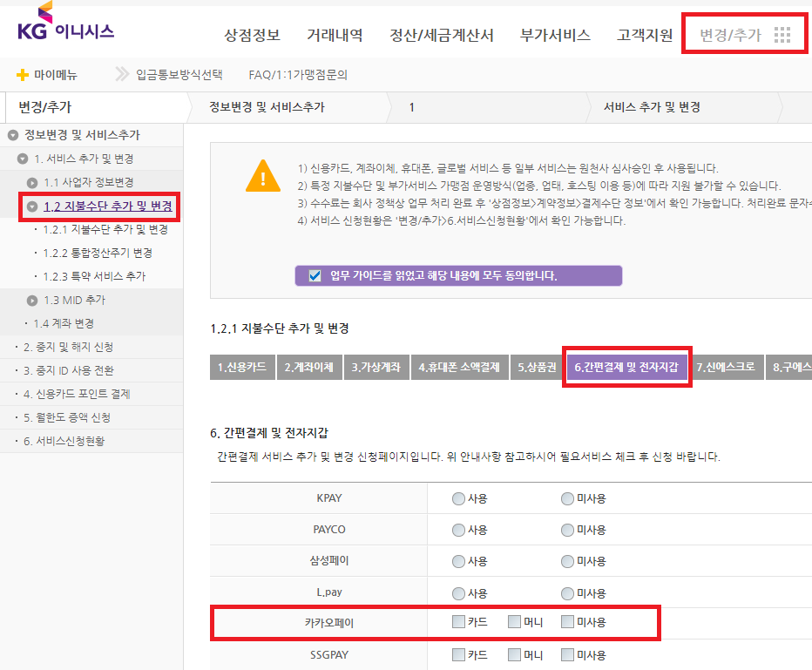
Task: Click the yellow plus 마이메뉴 icon
Action: (x=23, y=75)
